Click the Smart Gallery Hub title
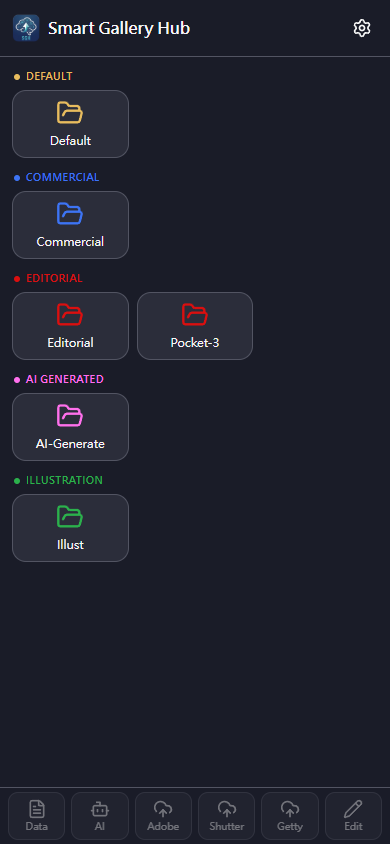 tap(119, 28)
